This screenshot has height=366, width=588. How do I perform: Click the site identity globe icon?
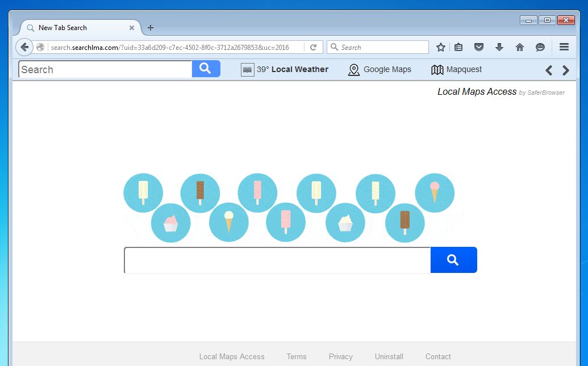(x=40, y=47)
